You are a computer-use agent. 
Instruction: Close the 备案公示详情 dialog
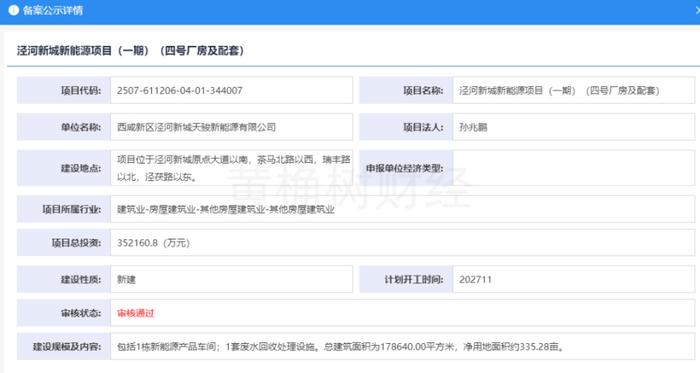pyautogui.click(x=697, y=10)
